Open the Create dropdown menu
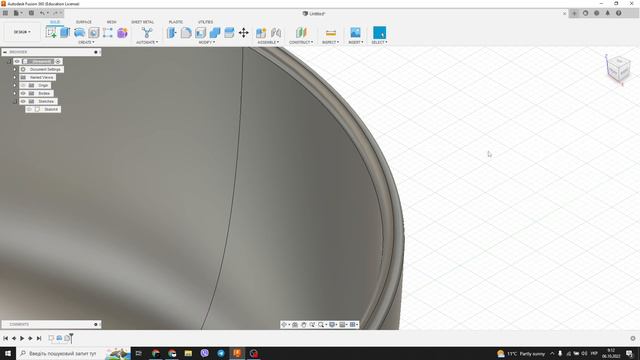The height and width of the screenshot is (360, 640). click(86, 42)
